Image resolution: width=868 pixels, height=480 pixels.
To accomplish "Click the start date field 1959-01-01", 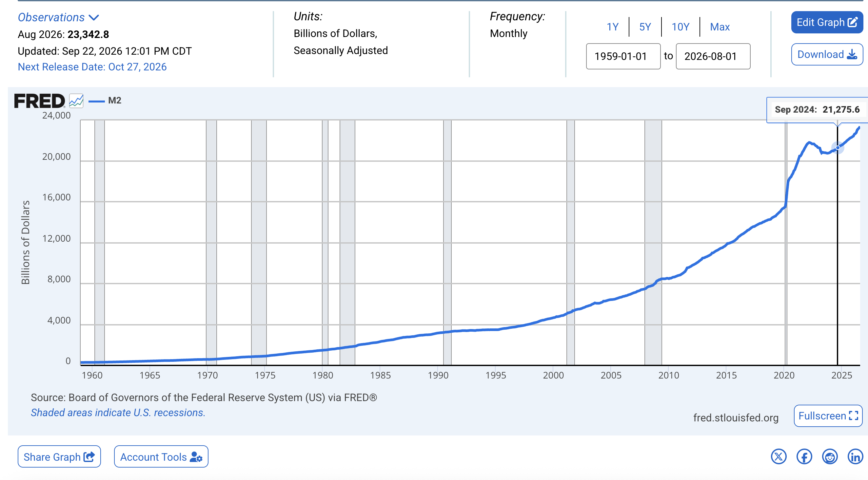I will click(623, 56).
